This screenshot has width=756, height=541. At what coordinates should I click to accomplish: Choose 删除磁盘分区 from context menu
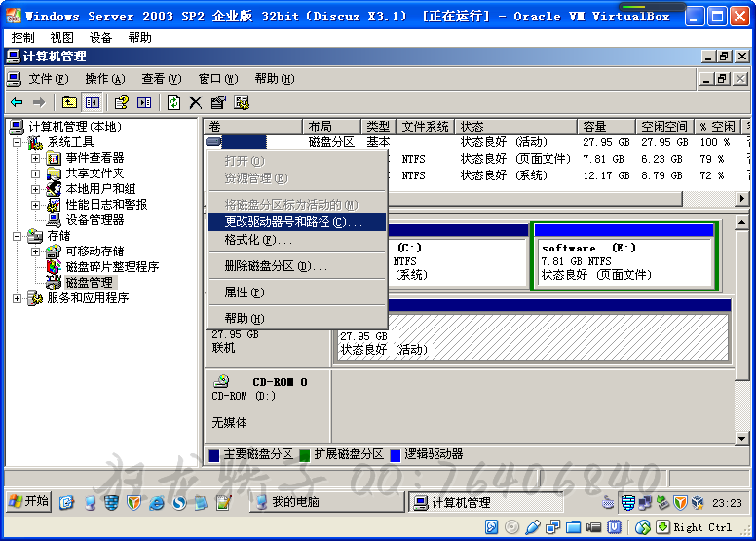[x=297, y=266]
